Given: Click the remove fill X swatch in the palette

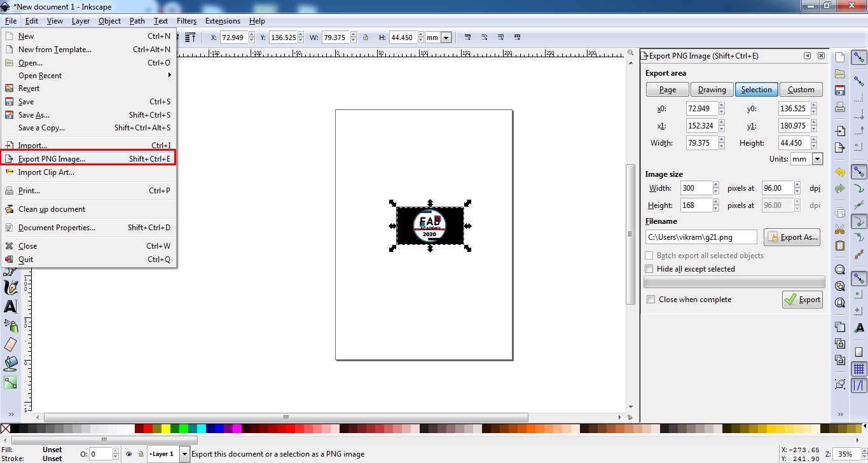Looking at the screenshot, I should point(5,429).
